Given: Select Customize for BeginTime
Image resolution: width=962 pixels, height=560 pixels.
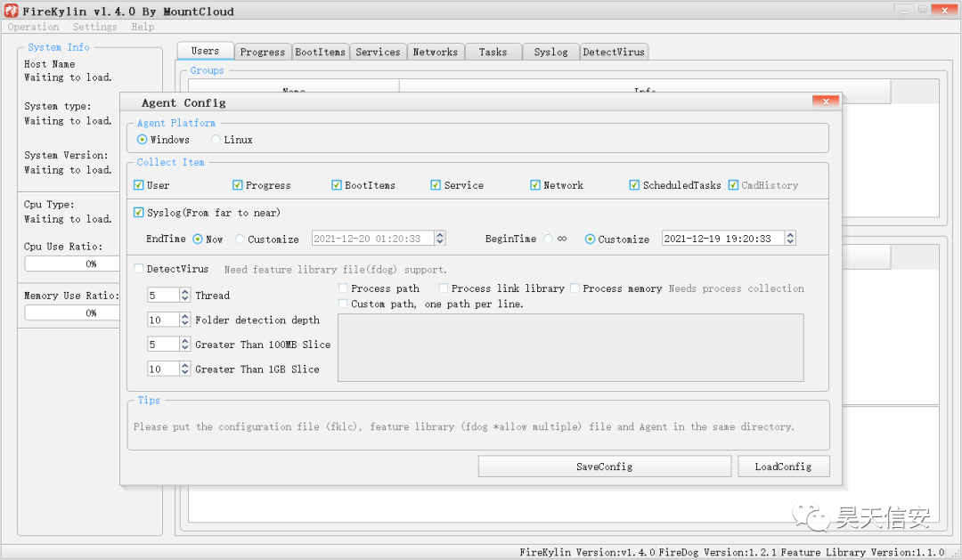Looking at the screenshot, I should pyautogui.click(x=590, y=239).
